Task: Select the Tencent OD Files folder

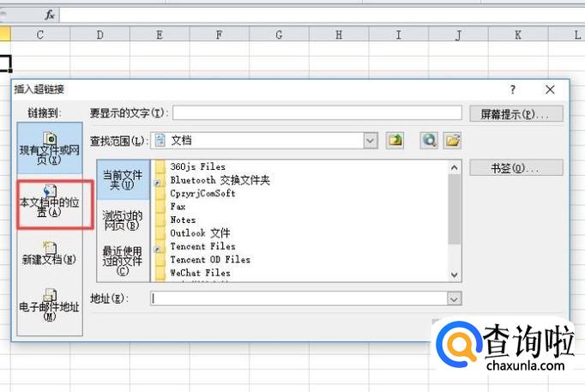Action: click(210, 260)
